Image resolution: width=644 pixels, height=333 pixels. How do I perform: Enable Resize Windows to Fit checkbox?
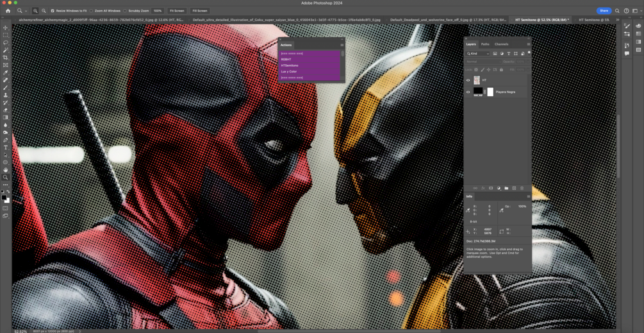pos(53,11)
